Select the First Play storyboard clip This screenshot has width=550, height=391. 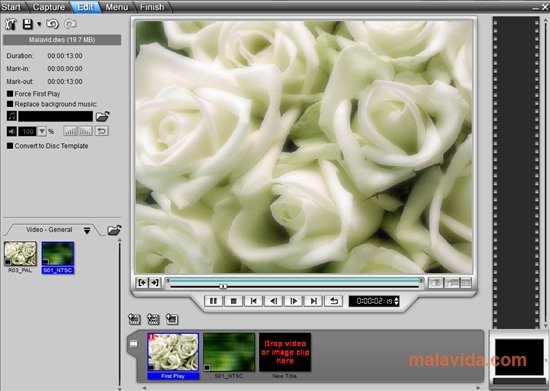click(x=173, y=356)
